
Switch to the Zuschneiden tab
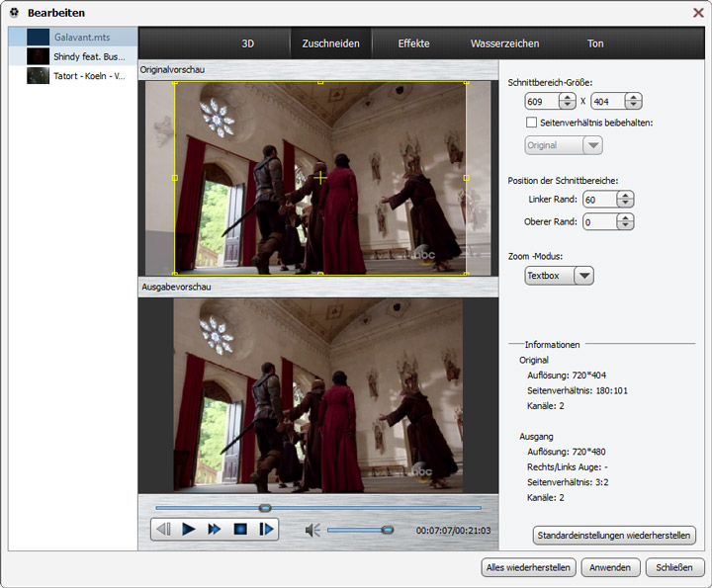(x=331, y=43)
